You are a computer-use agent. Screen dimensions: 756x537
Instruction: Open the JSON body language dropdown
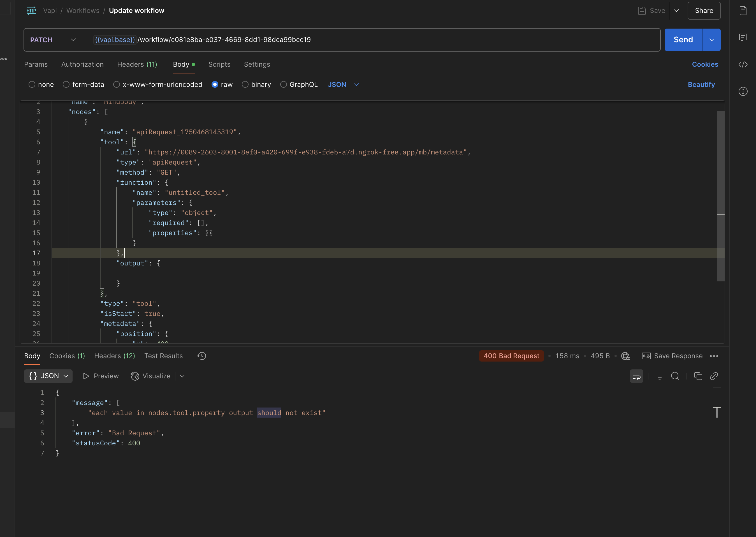pyautogui.click(x=344, y=85)
